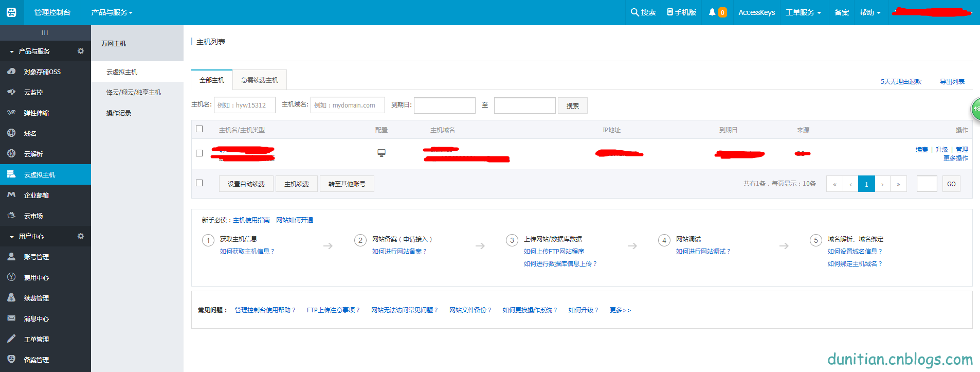Screen dimensions: 980x372
Task: Click the green floating badge at right edge
Action: pyautogui.click(x=975, y=109)
